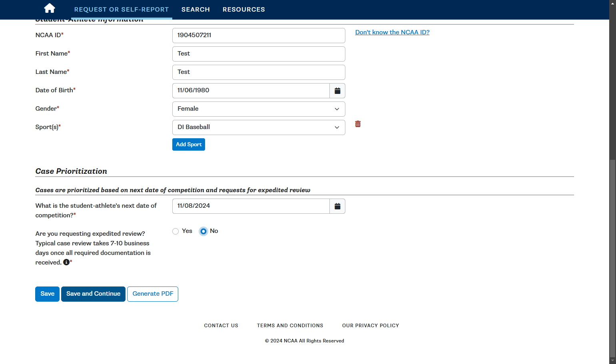Follow the "Don't know the NCAA ID?" link
The height and width of the screenshot is (364, 616).
(x=392, y=32)
